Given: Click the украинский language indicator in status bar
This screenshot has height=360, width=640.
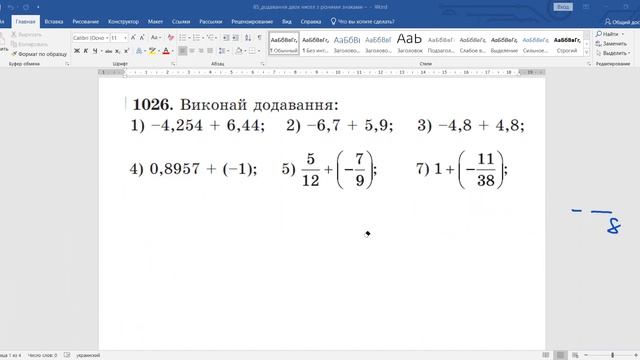Looking at the screenshot, I should click(88, 355).
